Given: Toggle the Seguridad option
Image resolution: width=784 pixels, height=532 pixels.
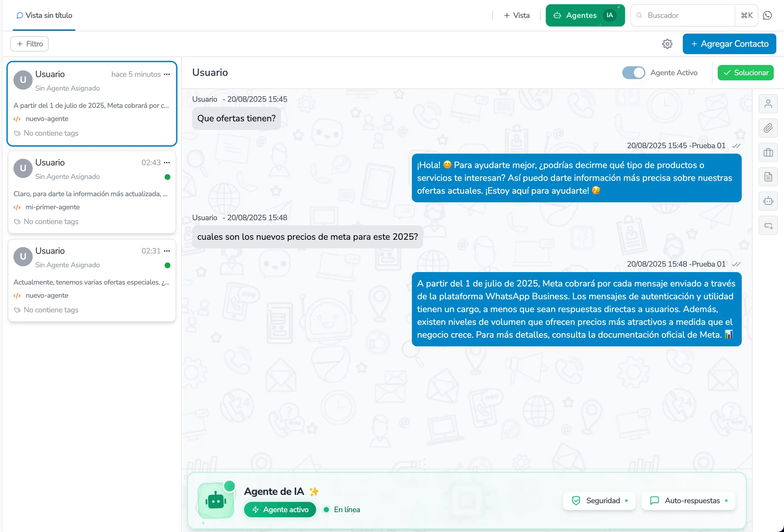Looking at the screenshot, I should 599,501.
